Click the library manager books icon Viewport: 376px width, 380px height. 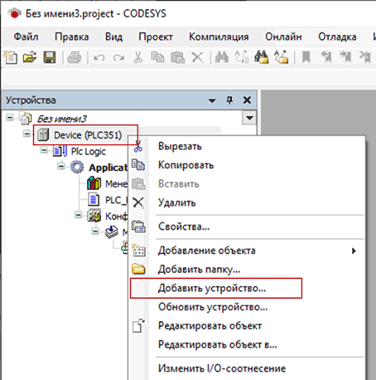pyautogui.click(x=94, y=183)
